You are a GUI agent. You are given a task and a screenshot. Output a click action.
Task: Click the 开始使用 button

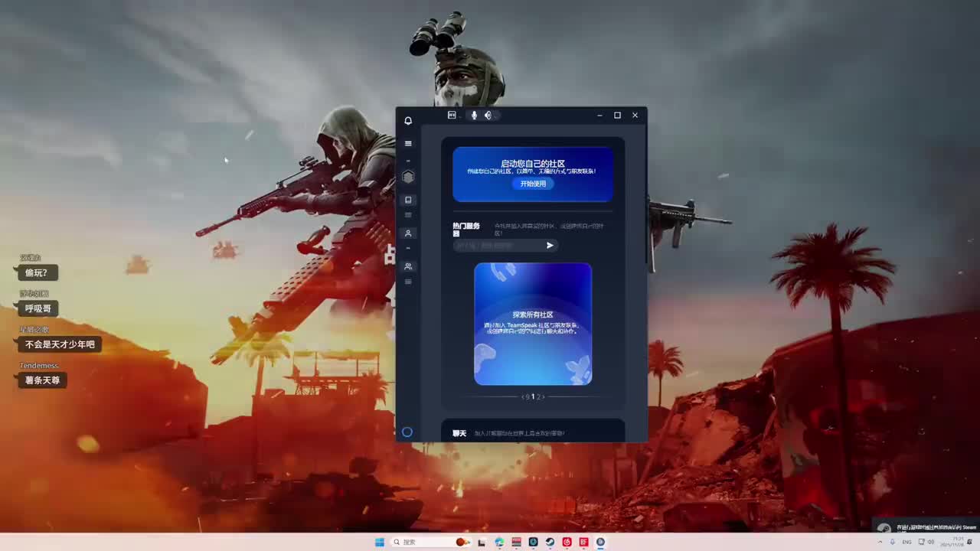[x=533, y=184]
